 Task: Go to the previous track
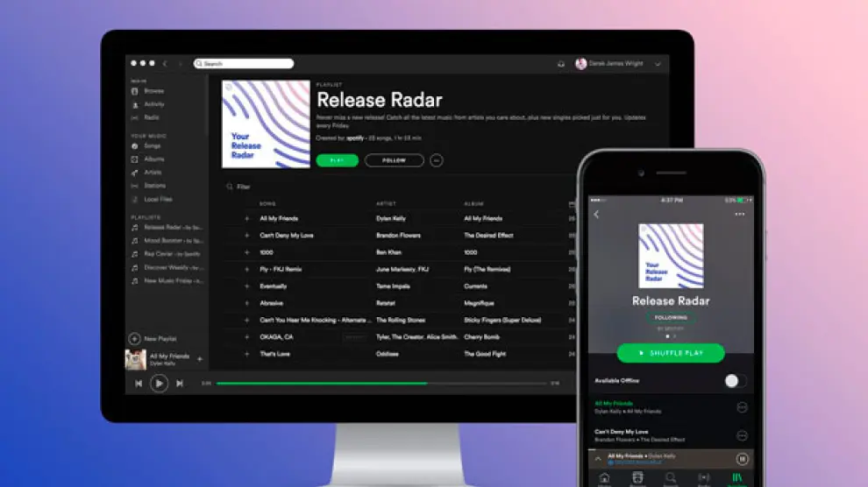[x=139, y=384]
